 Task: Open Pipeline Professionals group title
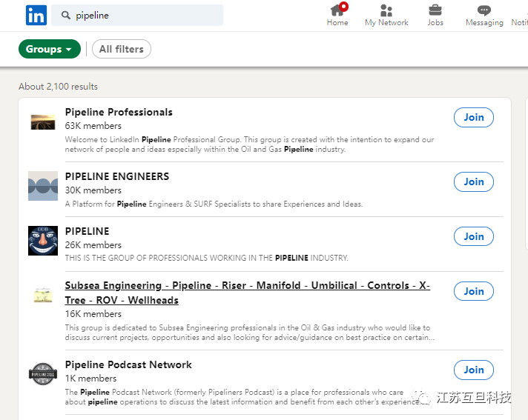[119, 112]
